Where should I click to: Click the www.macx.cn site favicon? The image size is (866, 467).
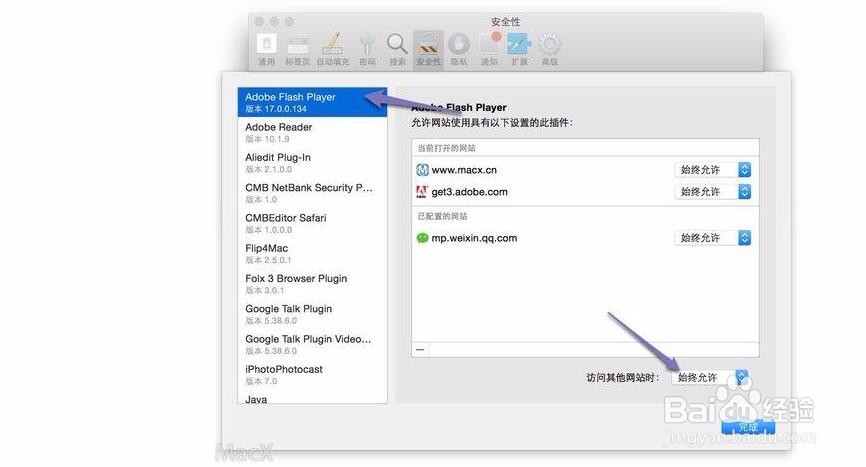422,170
